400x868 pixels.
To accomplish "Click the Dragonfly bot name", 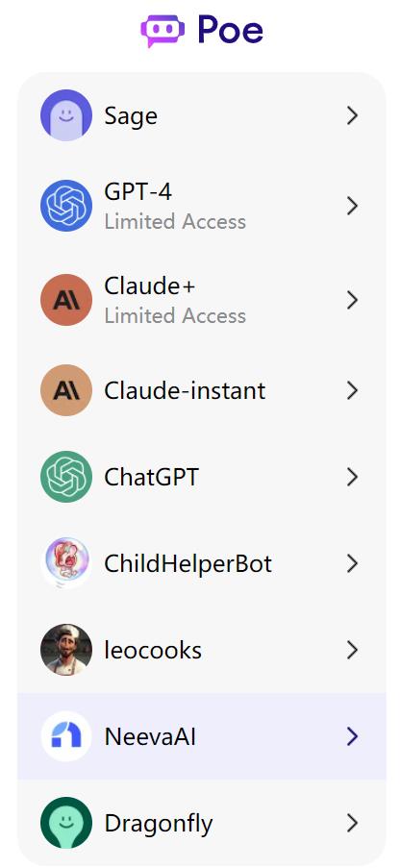I will pos(159,825).
